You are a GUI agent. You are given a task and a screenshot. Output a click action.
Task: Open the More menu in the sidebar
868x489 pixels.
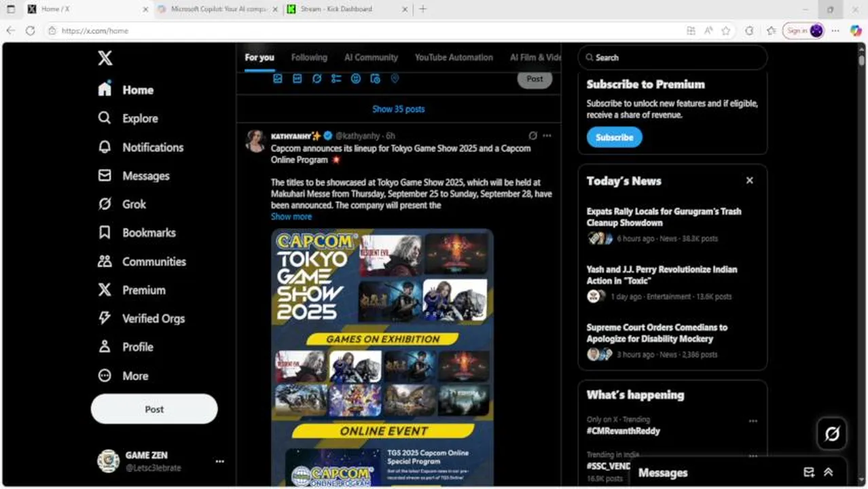coord(123,376)
